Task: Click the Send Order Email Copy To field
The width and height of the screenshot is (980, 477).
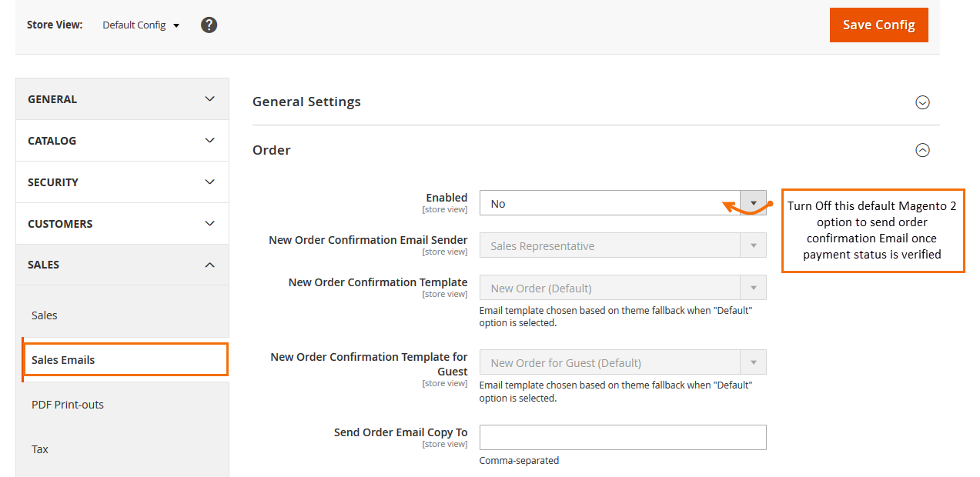Action: pyautogui.click(x=622, y=437)
